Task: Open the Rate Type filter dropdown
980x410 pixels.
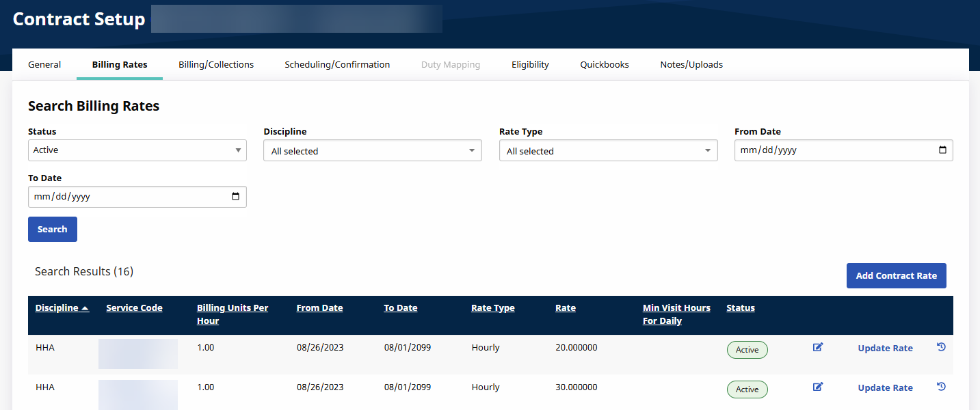Action: tap(608, 151)
